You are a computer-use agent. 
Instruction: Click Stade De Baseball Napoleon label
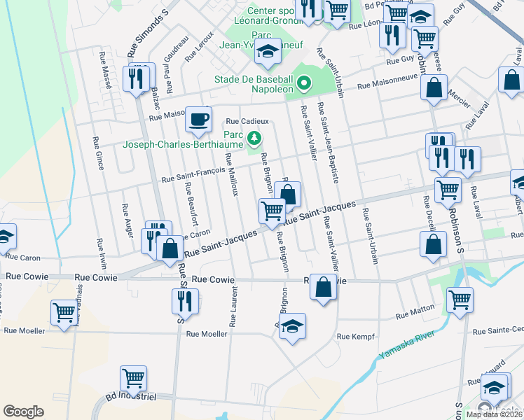(254, 84)
